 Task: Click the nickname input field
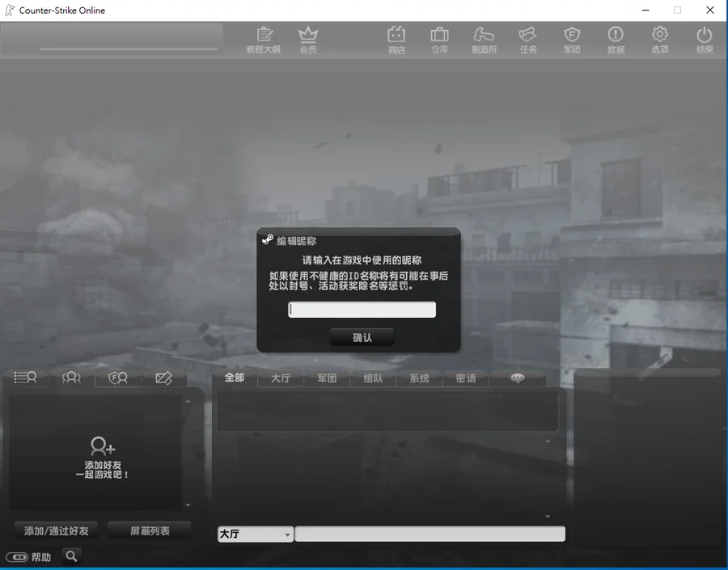pyautogui.click(x=362, y=310)
